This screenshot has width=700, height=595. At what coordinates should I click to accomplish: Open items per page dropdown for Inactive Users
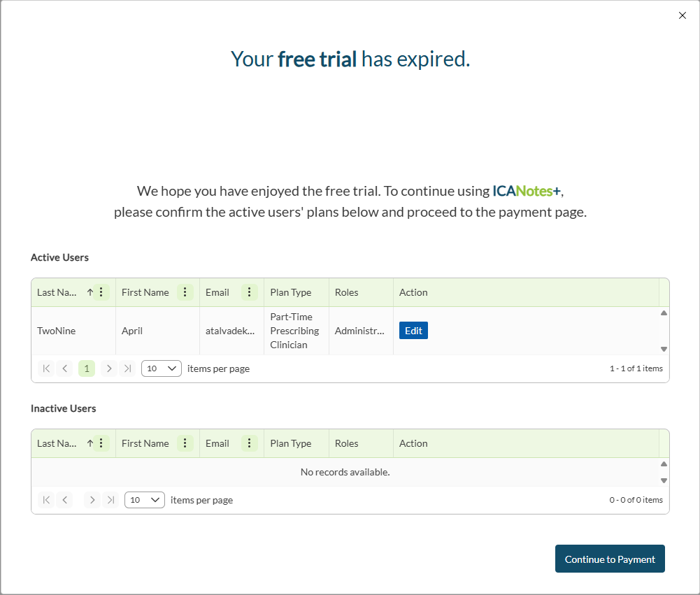[145, 500]
